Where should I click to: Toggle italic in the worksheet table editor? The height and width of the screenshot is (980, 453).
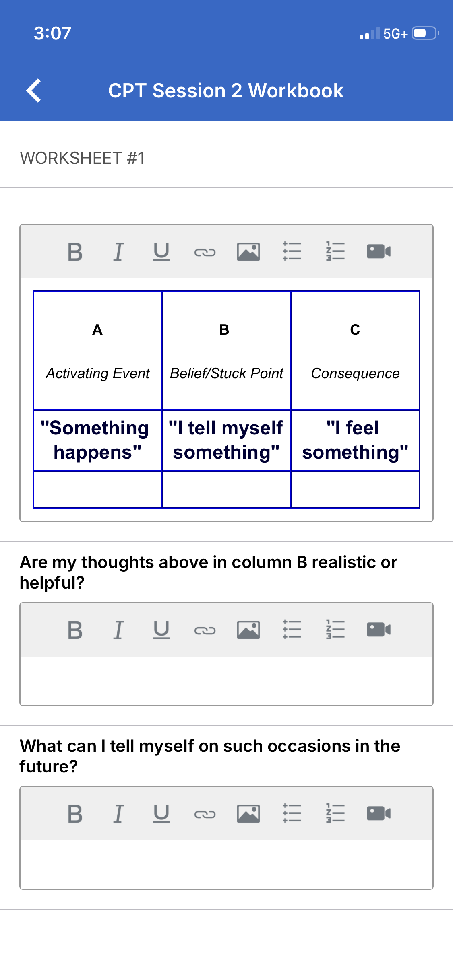(x=118, y=252)
